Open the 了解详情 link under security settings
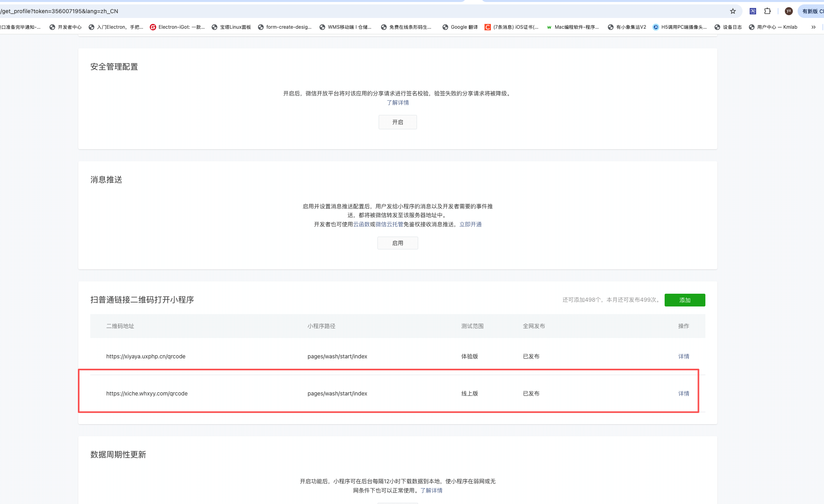 click(397, 103)
